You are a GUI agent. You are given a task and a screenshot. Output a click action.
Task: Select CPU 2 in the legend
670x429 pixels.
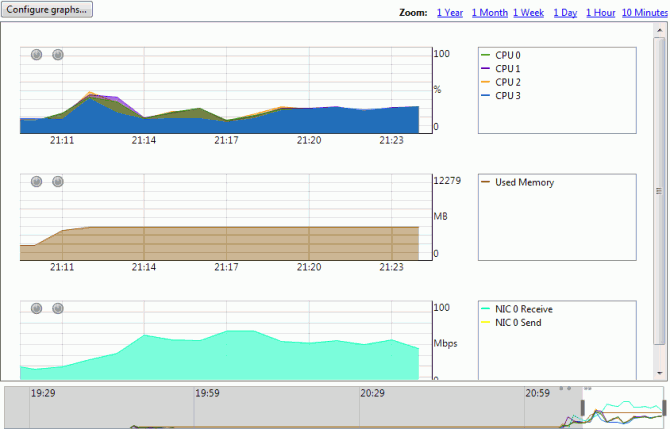501,82
